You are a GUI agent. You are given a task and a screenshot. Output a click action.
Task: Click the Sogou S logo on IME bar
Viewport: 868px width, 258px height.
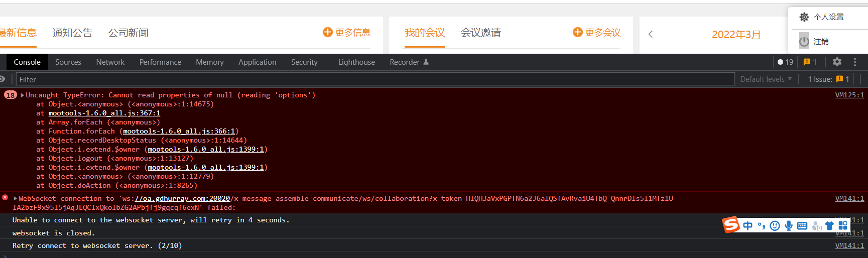click(731, 224)
